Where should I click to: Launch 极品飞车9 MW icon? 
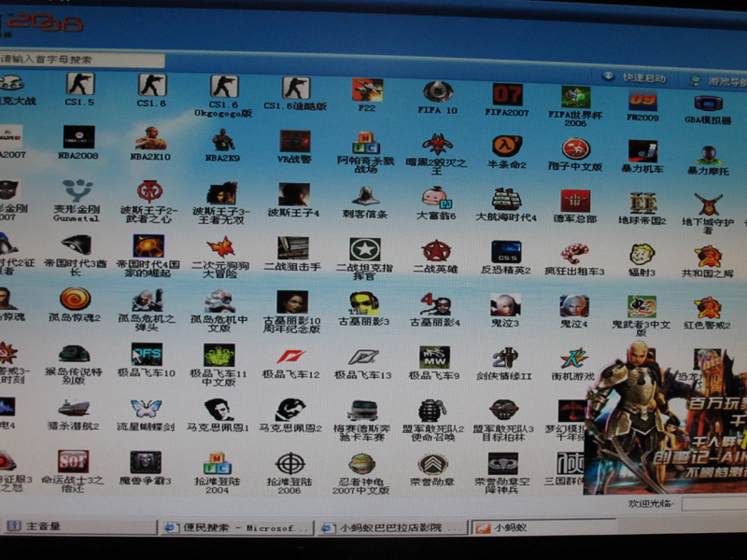(x=434, y=357)
